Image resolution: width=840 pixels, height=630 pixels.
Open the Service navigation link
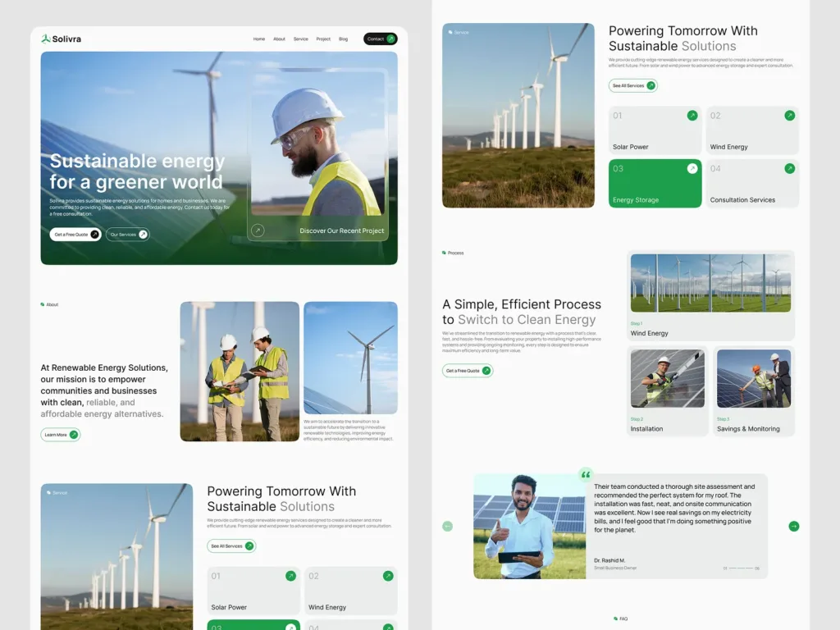tap(300, 39)
